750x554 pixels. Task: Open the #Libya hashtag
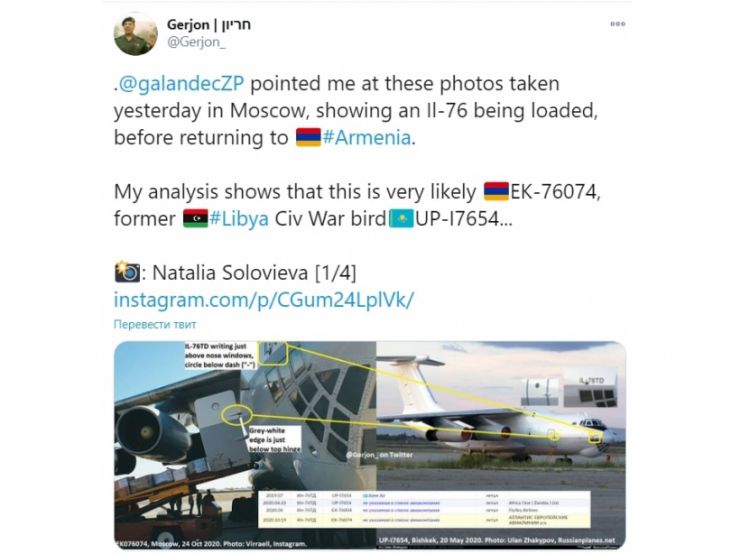(x=240, y=218)
